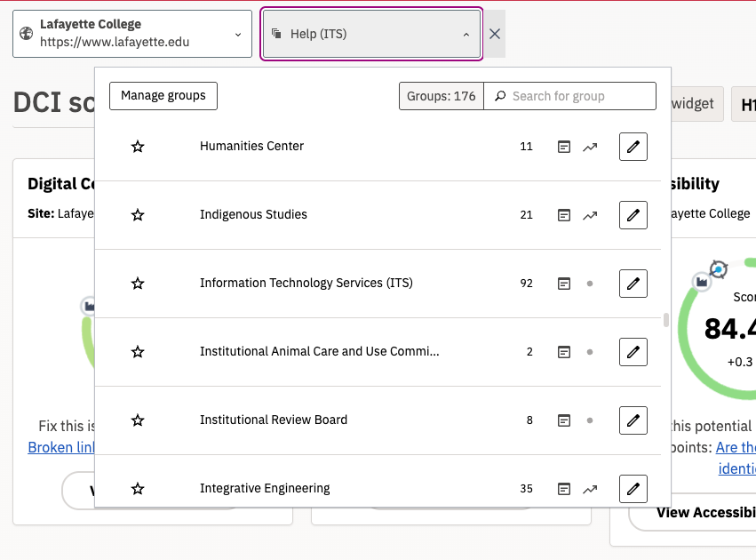
Task: Select the Integrative Engineering group name
Action: tap(265, 489)
